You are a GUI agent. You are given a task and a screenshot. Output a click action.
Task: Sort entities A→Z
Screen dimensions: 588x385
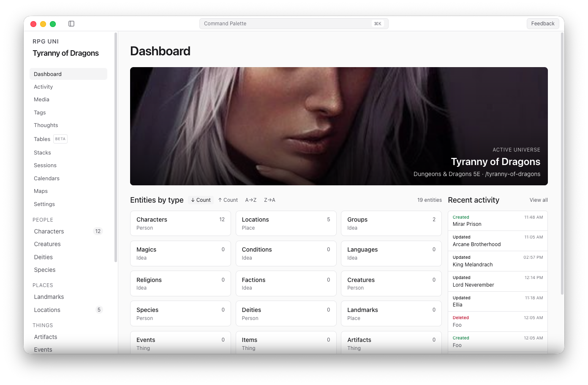(x=251, y=200)
